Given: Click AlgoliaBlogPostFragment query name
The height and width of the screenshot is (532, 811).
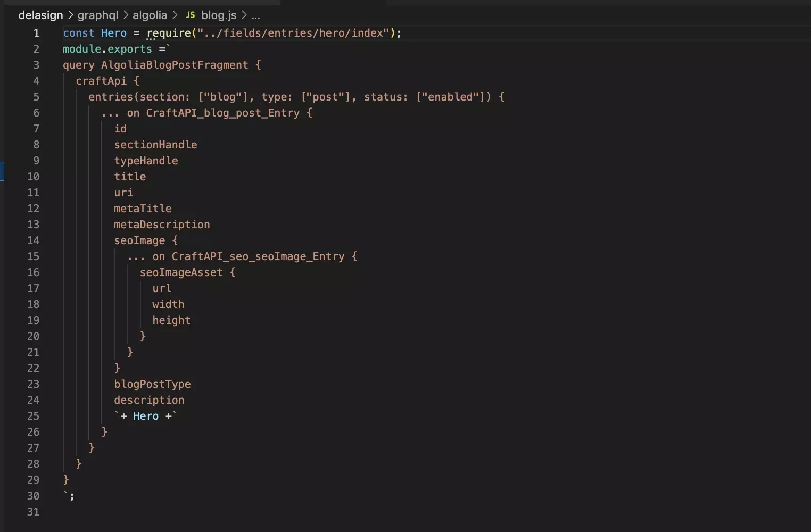Looking at the screenshot, I should tap(175, 65).
